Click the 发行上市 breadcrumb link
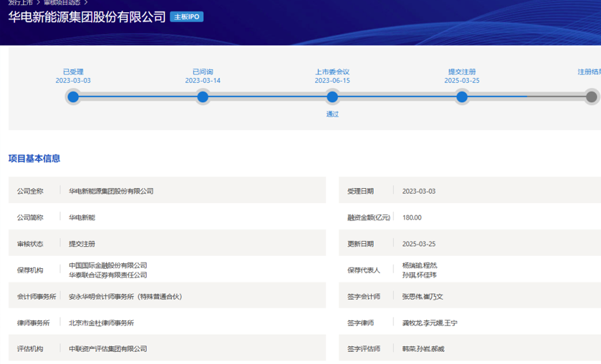The height and width of the screenshot is (364, 601). pos(20,3)
